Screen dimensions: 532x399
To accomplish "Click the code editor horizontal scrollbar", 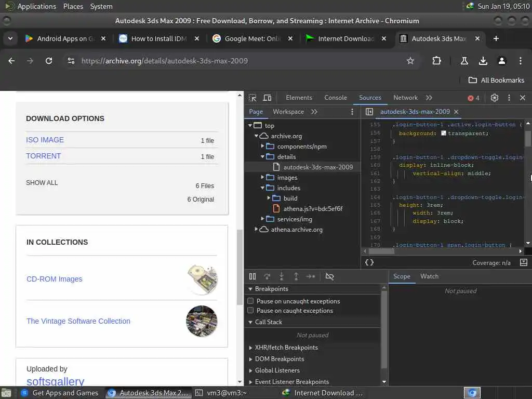I will tap(382, 251).
